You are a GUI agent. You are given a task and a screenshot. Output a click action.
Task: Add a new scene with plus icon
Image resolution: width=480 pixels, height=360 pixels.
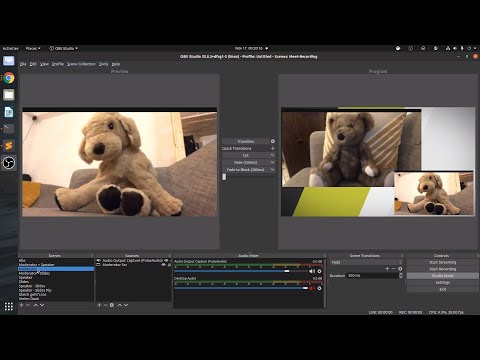pos(22,305)
